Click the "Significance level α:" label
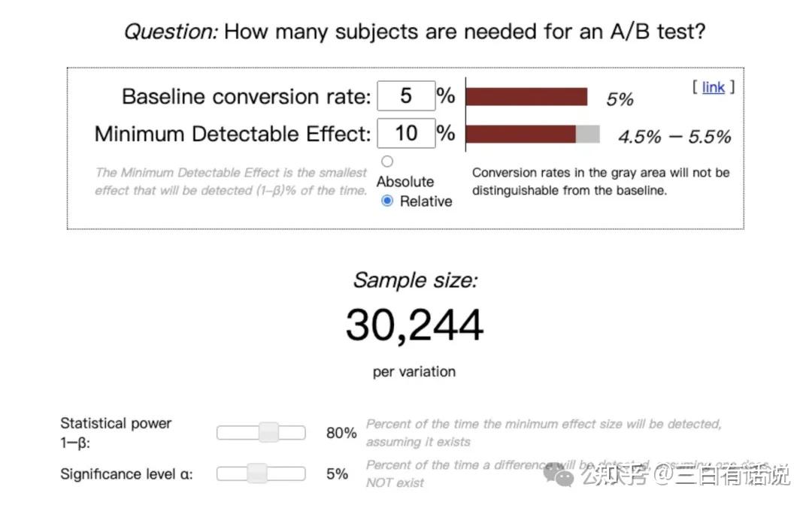Image resolution: width=812 pixels, height=508 pixels. click(126, 474)
